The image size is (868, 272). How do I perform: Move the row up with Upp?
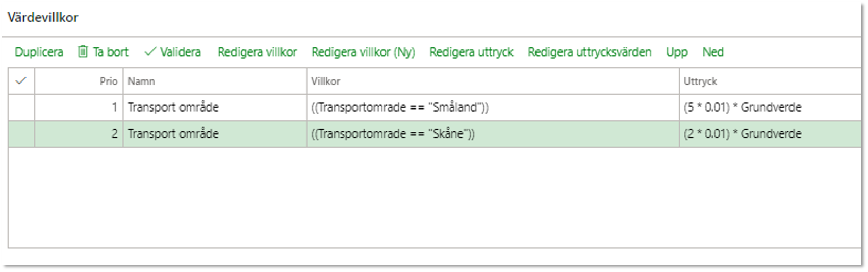677,52
